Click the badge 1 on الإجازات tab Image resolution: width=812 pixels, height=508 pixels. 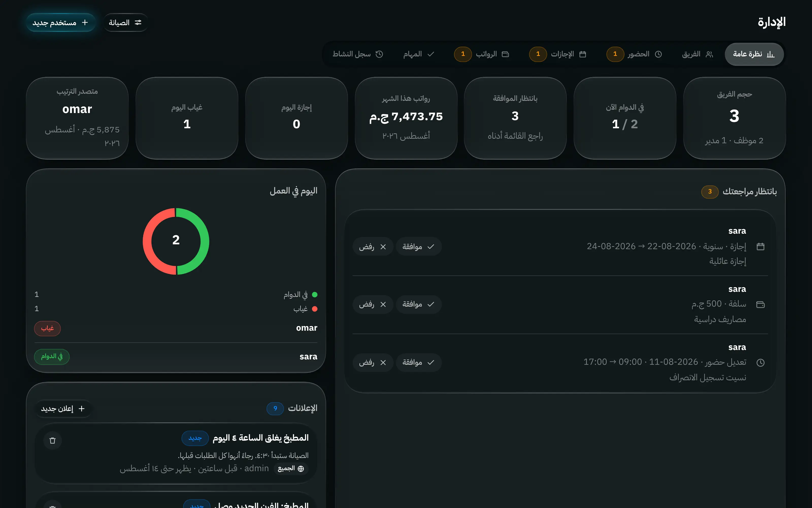coord(538,54)
